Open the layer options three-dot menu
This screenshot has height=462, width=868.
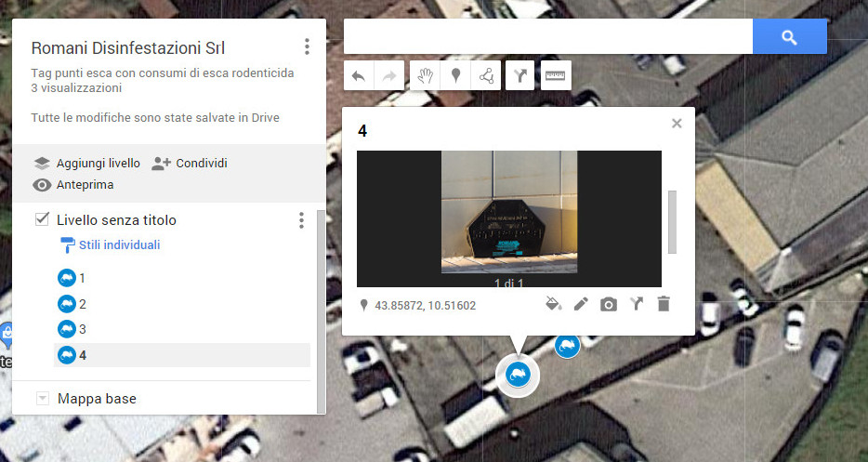click(x=301, y=220)
